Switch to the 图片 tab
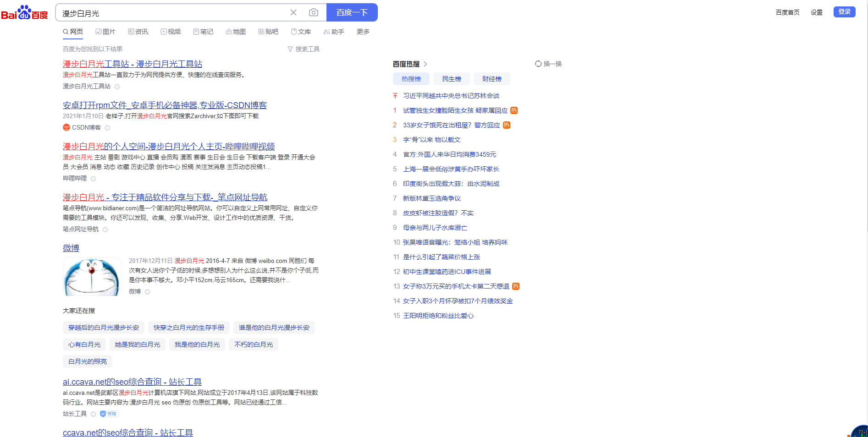 105,32
